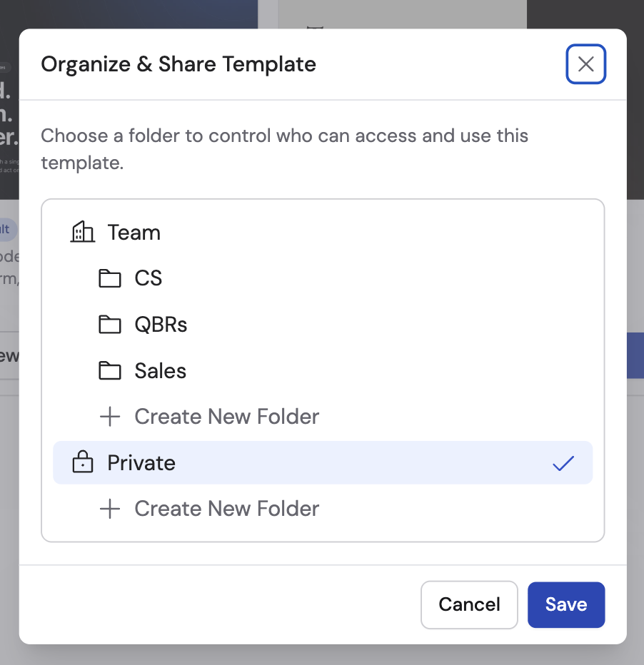Choose the CS folder
The image size is (644, 665).
[x=323, y=278]
